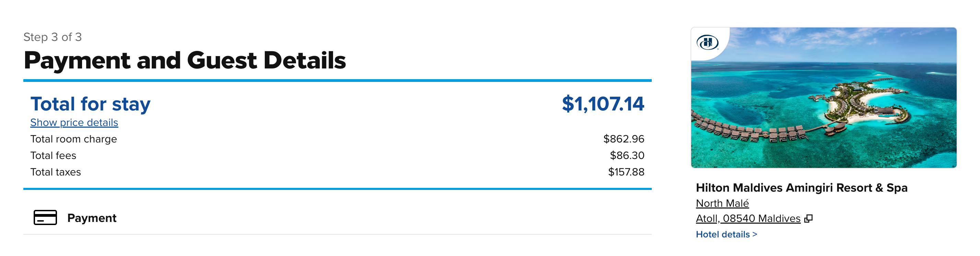Click the Total for stay heading
980x256 pixels.
(91, 104)
